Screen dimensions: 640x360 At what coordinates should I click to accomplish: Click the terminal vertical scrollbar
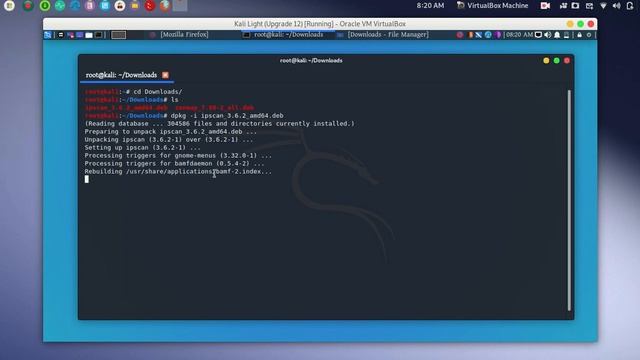(569, 200)
